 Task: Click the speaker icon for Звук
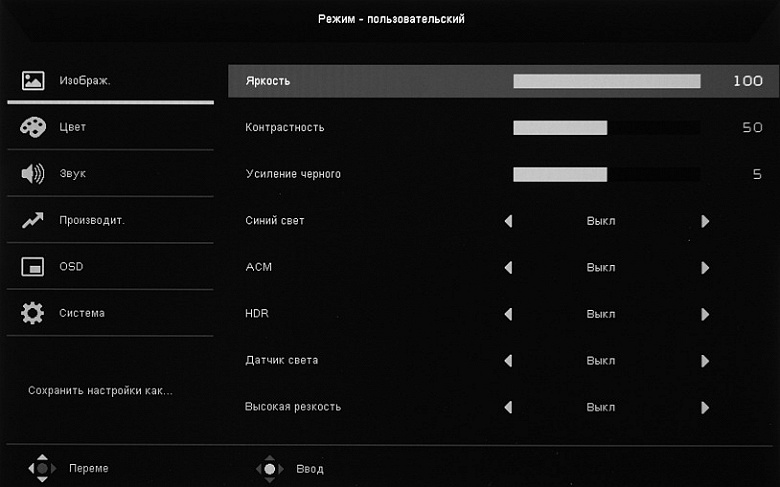click(x=33, y=173)
